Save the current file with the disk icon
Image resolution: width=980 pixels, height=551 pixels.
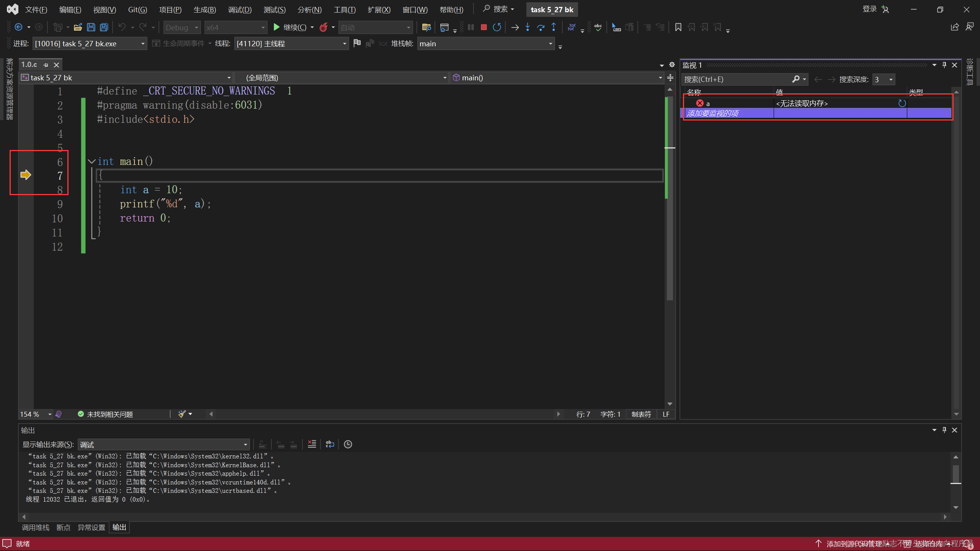[x=91, y=27]
